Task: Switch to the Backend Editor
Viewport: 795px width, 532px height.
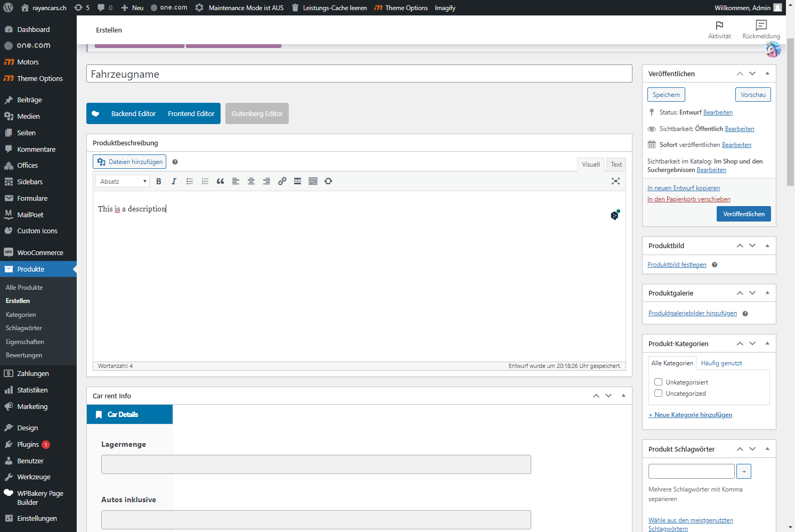Action: (133, 113)
